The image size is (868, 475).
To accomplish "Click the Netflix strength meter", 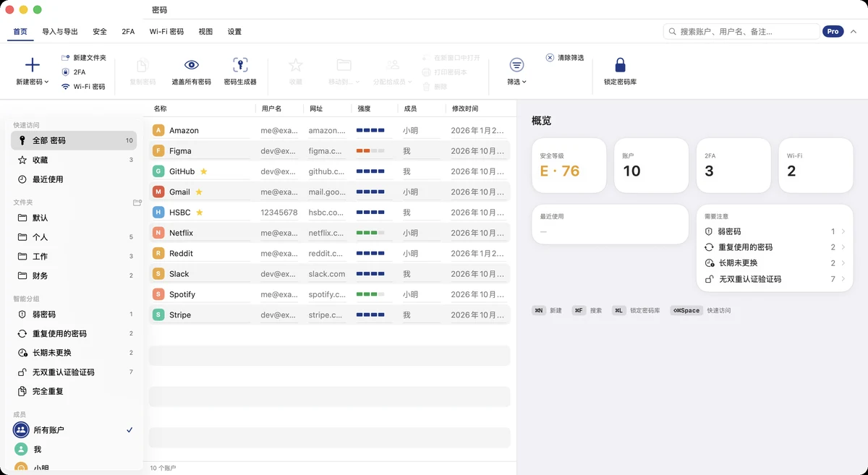I will pos(370,233).
